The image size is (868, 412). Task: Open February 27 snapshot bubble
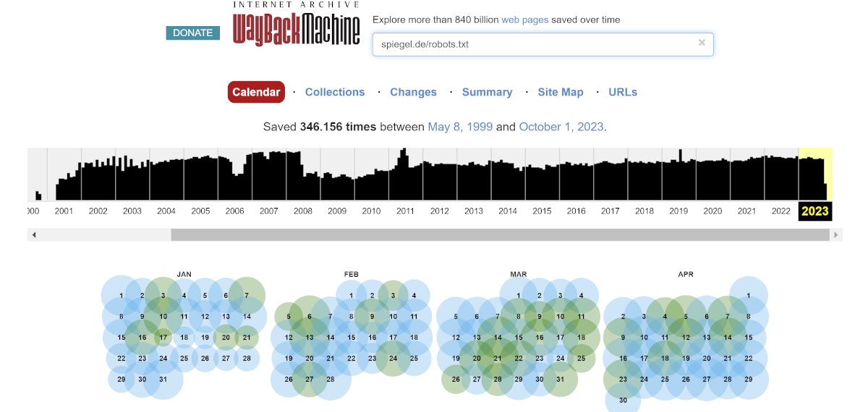[x=310, y=379]
